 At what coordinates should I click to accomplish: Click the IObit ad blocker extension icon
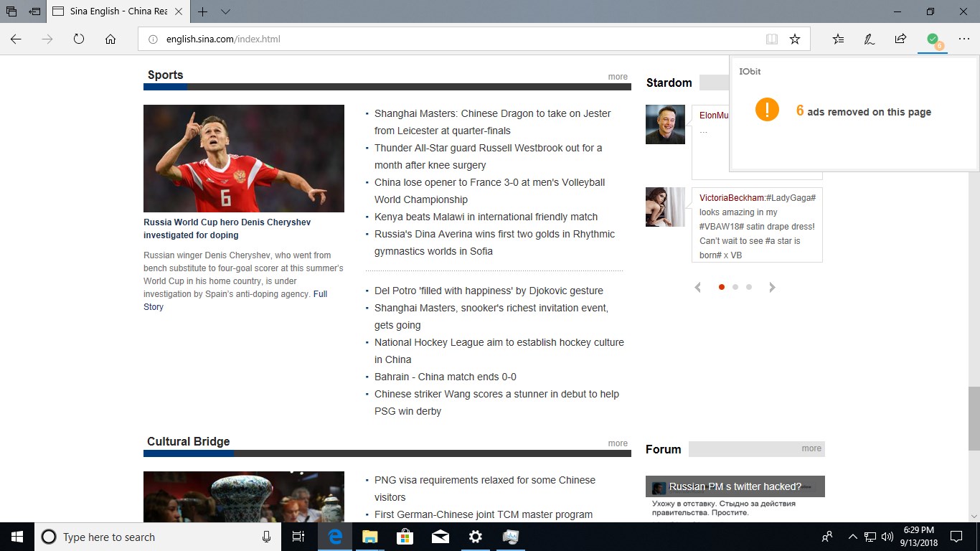tap(933, 39)
